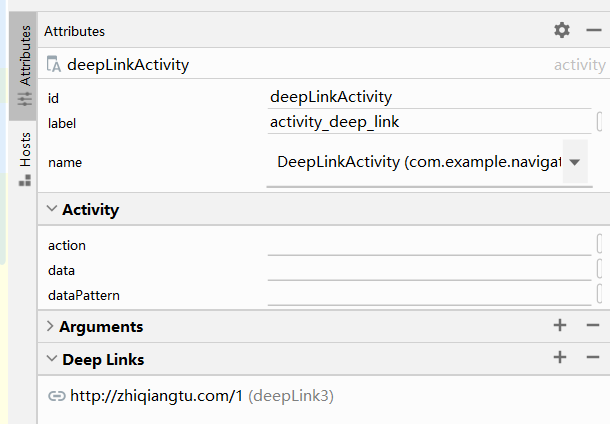This screenshot has width=610, height=424.
Task: Open the Attributes panel settings gear
Action: click(x=562, y=31)
